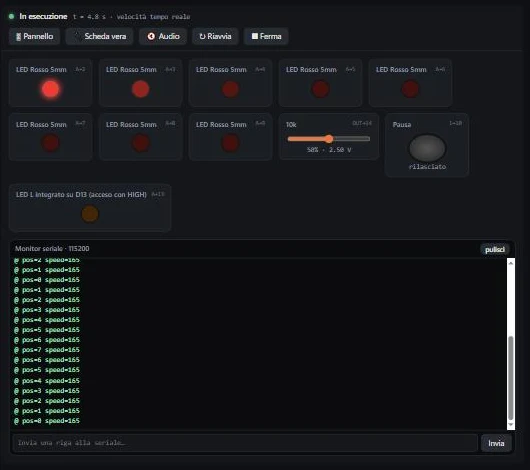
Task: Push the round Pausa pushbutton
Action: (427, 148)
